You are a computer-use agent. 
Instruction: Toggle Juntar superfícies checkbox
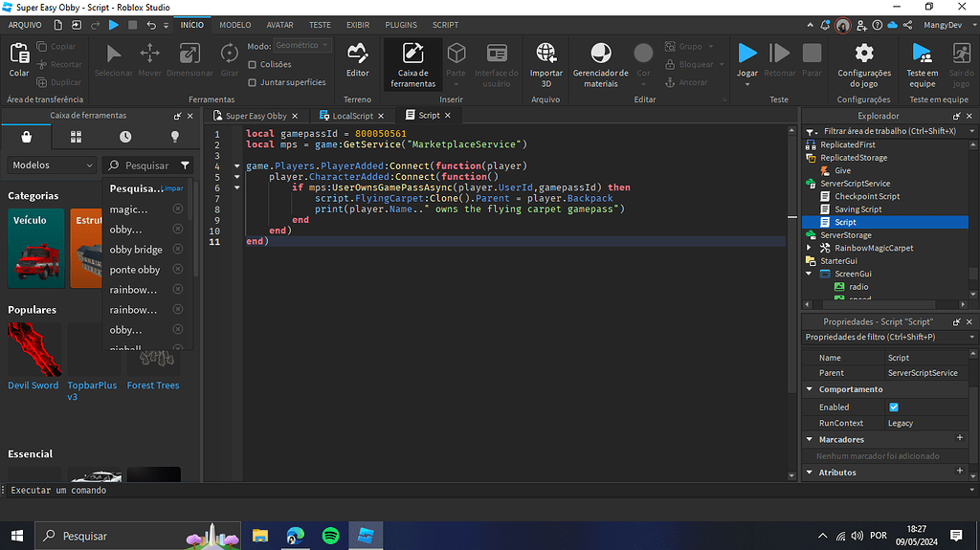coord(252,82)
